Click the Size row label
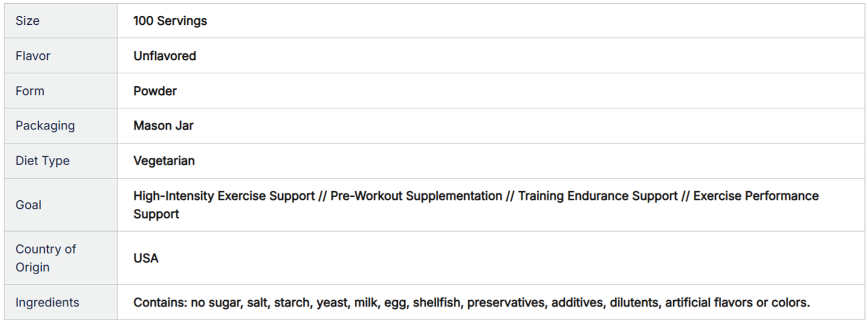868x322 pixels. (x=28, y=21)
